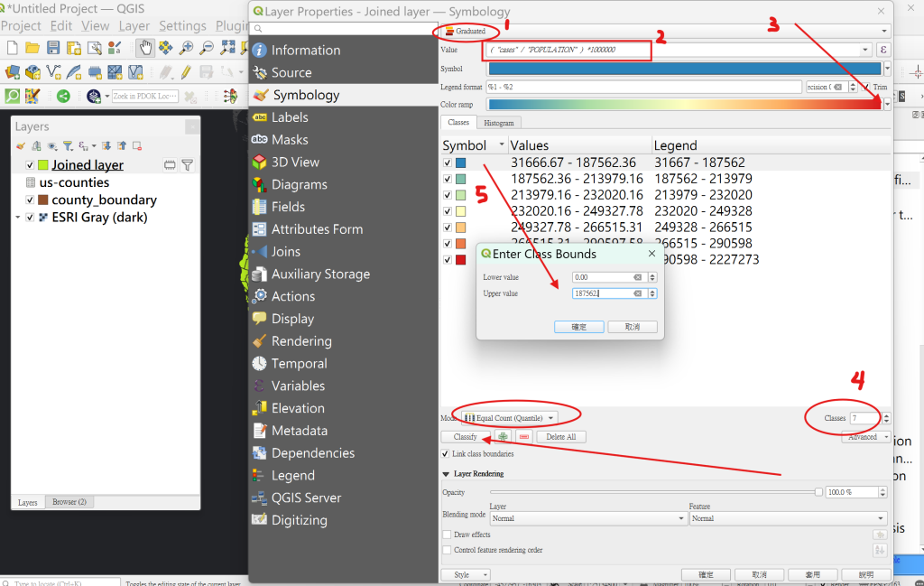
Task: Click the Opacity slider handle
Action: pyautogui.click(x=818, y=492)
